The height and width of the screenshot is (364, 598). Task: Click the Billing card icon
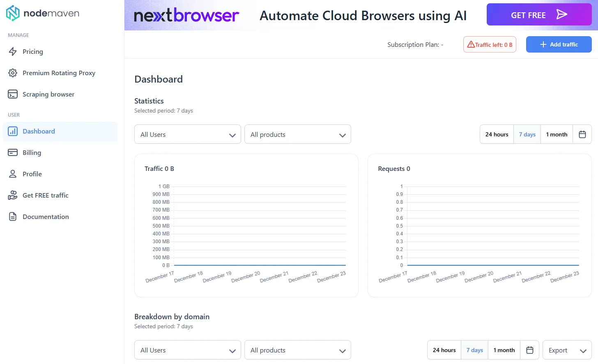click(x=13, y=152)
